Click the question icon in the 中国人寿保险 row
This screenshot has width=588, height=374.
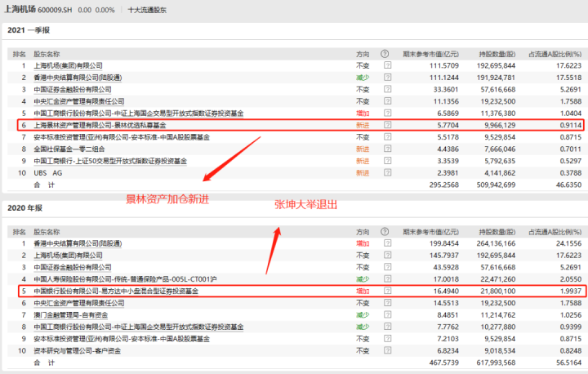387,278
